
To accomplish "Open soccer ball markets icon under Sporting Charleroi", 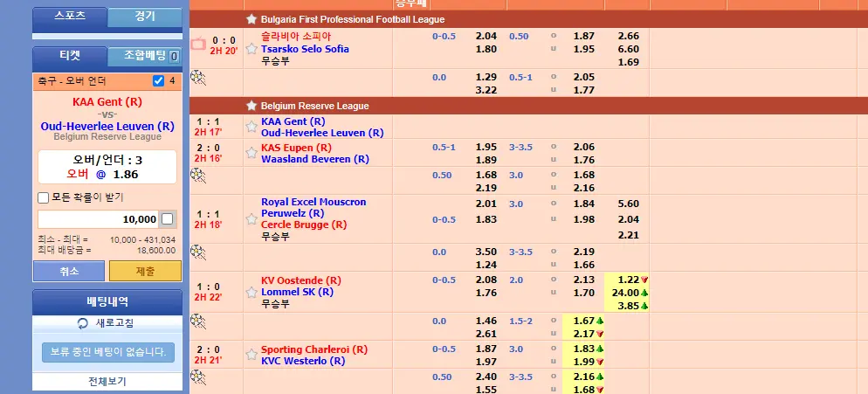I will [198, 377].
